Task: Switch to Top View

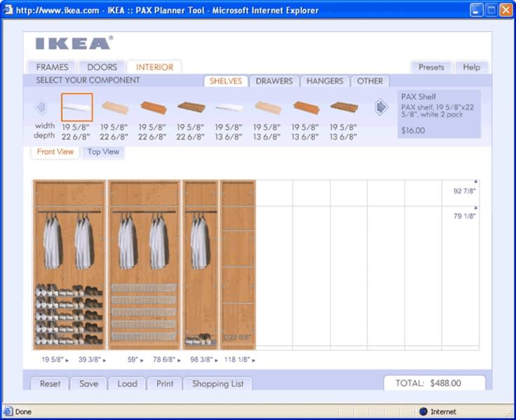Action: [x=103, y=151]
